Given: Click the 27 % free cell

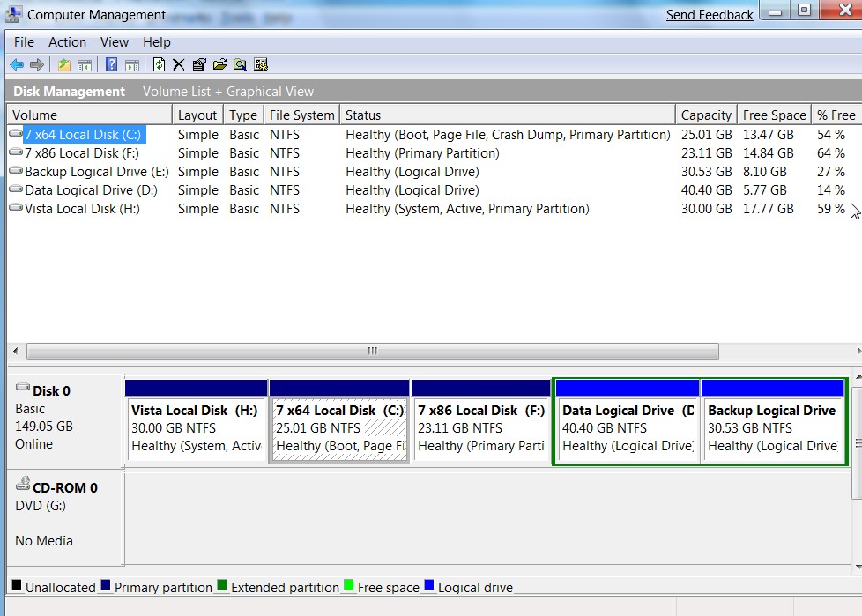Looking at the screenshot, I should (x=830, y=172).
